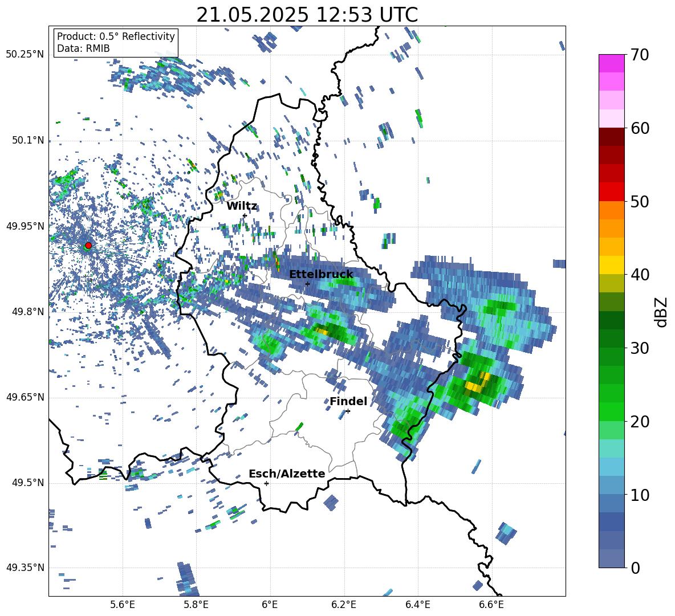Screen dimensions: 675x616
Task: Click the 5.8°E longitude label
Action: tap(196, 605)
